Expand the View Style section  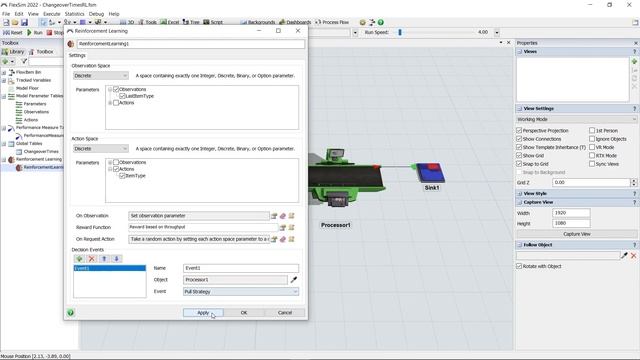pos(520,194)
